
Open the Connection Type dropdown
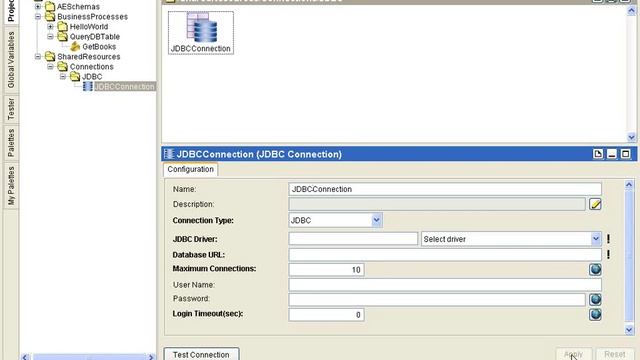[x=376, y=220]
